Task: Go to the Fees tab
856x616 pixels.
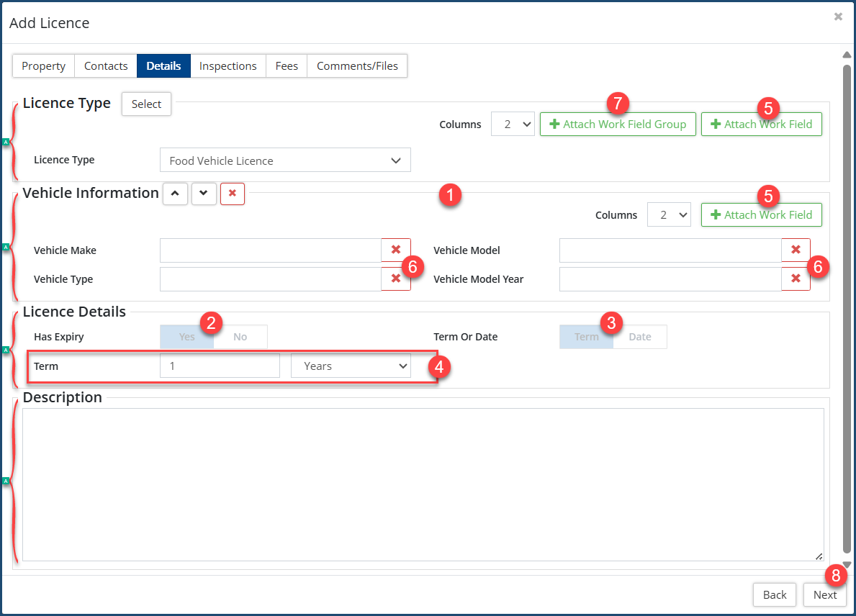Action: pos(287,66)
